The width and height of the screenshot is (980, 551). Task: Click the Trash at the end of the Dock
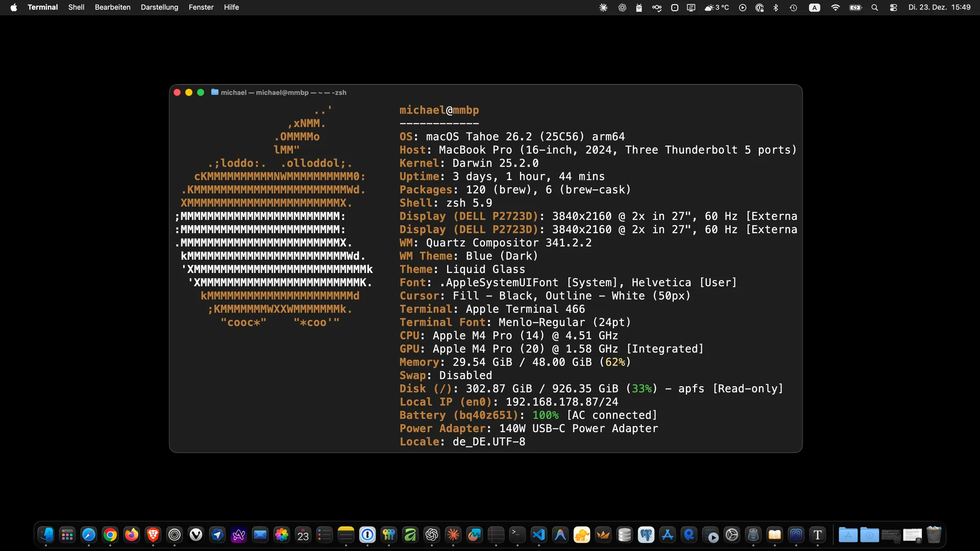935,535
